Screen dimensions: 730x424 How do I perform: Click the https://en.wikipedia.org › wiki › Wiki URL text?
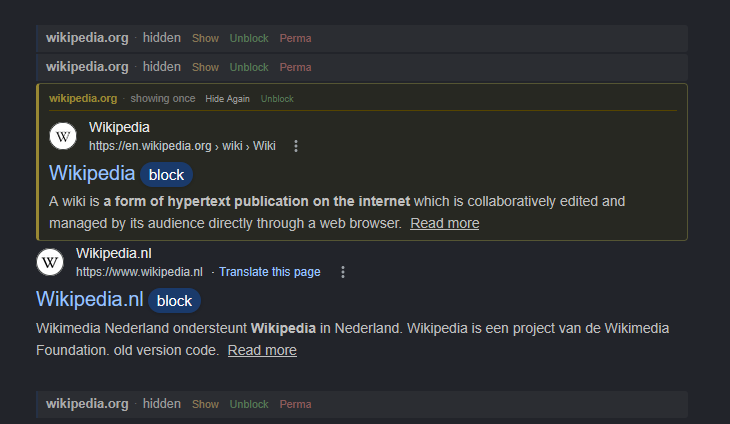[182, 146]
